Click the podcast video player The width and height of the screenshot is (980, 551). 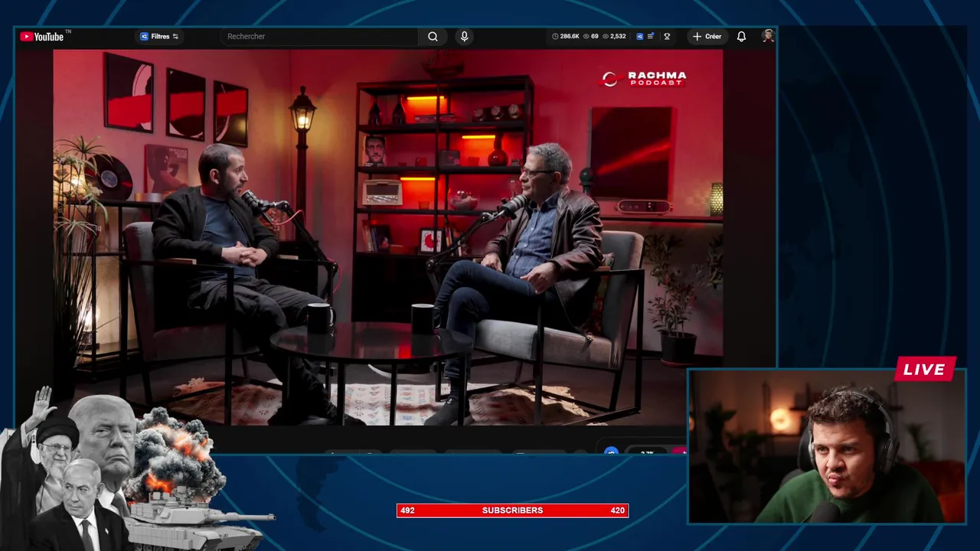coord(388,237)
